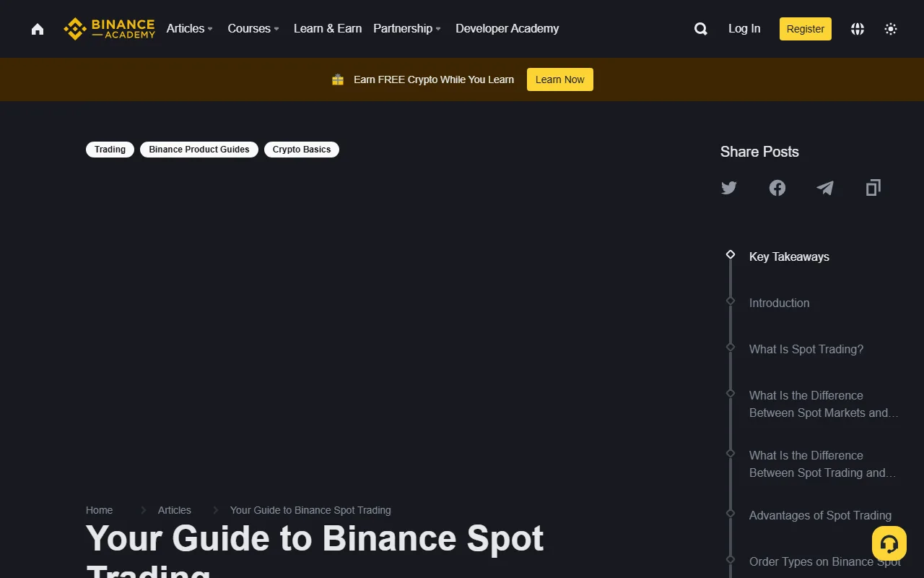
Task: Toggle light theme with sun icon
Action: 891,29
